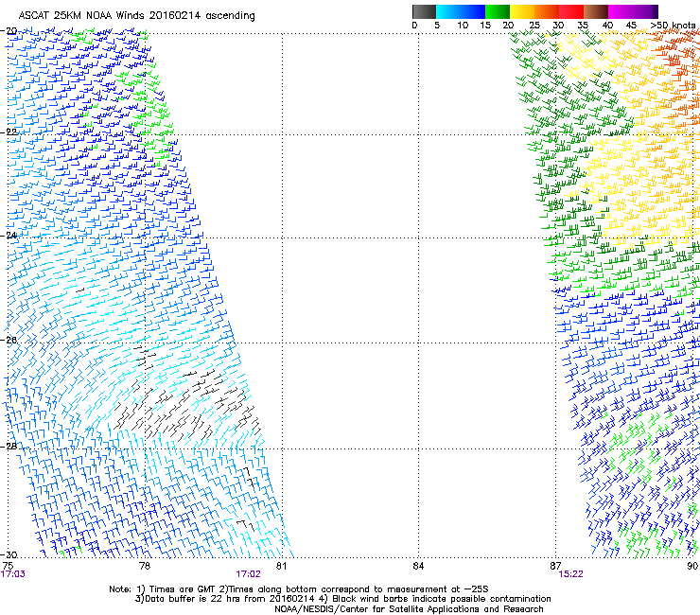Click longitude label 84 on bottom axis
Image resolution: width=700 pixels, height=615 pixels.
(418, 566)
